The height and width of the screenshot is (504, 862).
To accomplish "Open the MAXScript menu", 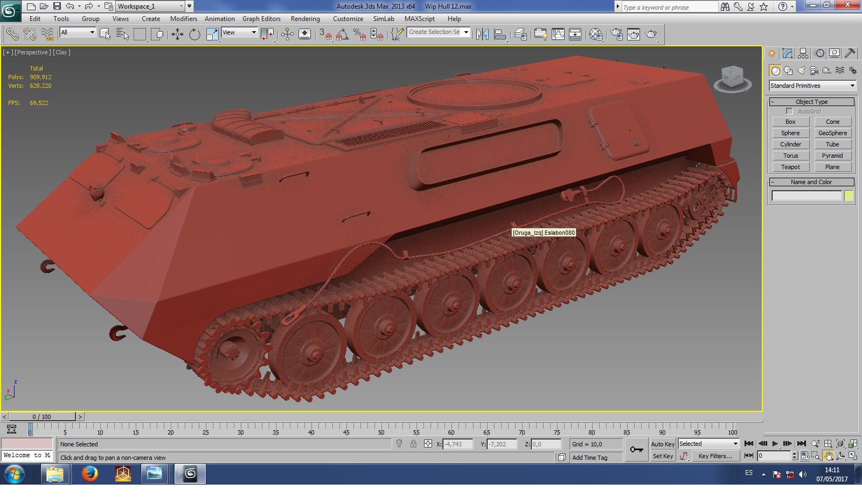I will (x=420, y=18).
